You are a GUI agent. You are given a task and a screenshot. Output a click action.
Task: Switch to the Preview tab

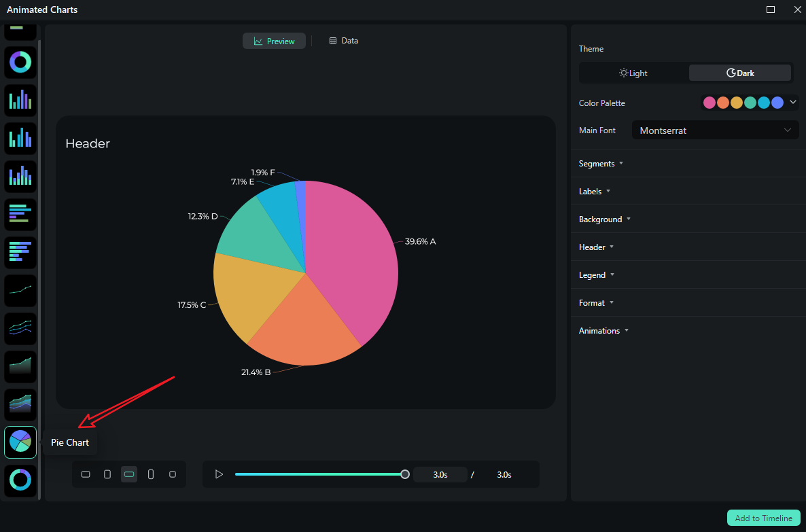coord(274,41)
